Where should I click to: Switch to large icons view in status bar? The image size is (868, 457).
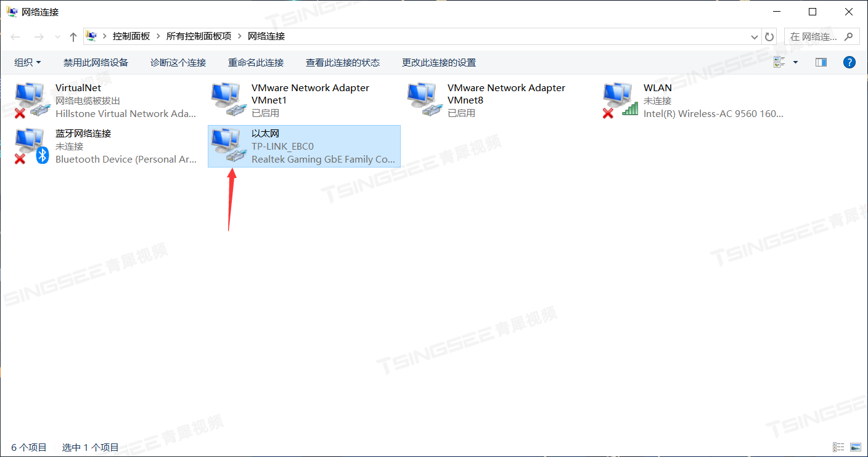click(x=856, y=447)
